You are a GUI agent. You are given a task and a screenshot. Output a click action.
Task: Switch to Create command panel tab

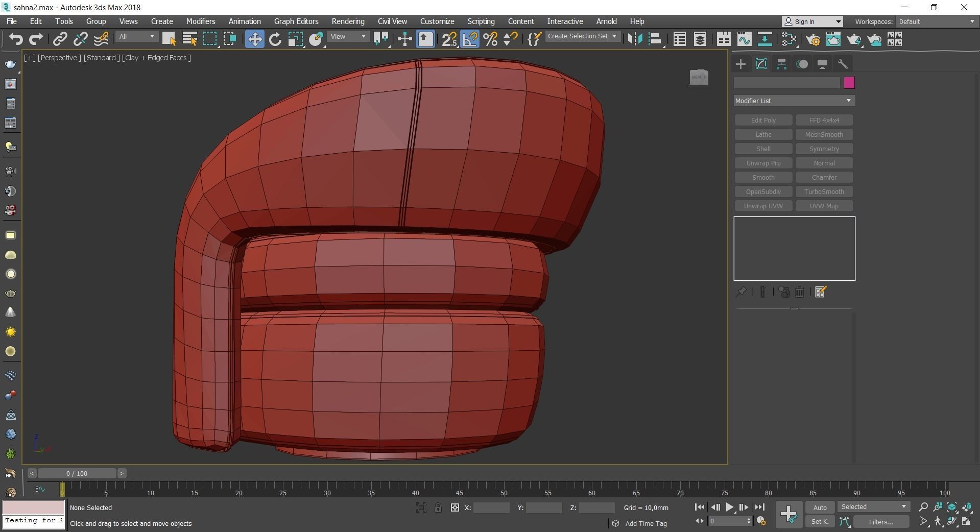tap(740, 64)
